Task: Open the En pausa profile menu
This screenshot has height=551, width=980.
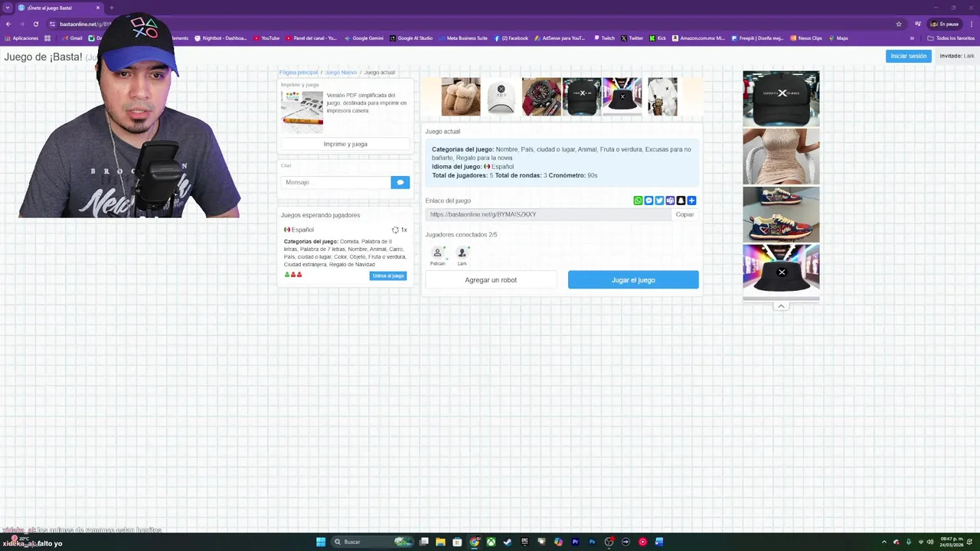Action: point(945,24)
